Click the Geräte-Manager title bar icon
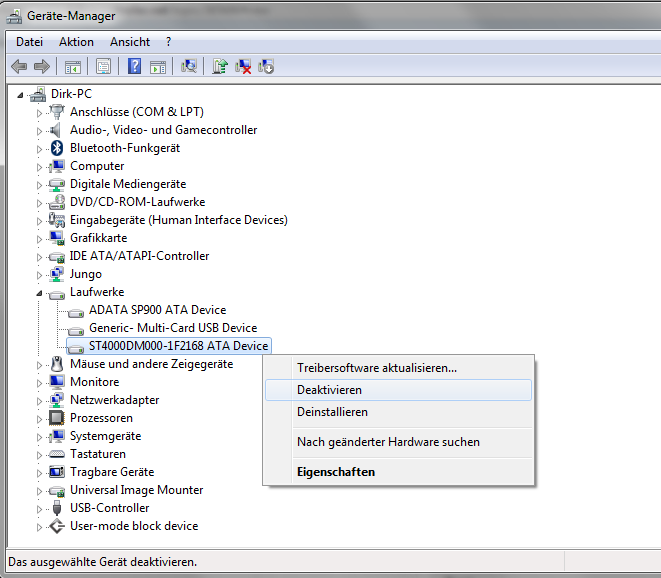This screenshot has width=661, height=578. [x=14, y=16]
